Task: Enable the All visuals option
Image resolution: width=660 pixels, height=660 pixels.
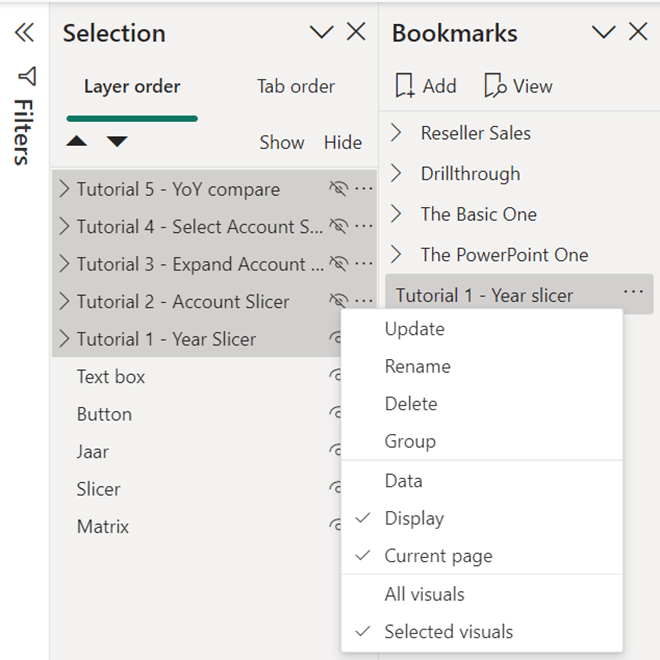Action: pyautogui.click(x=424, y=594)
